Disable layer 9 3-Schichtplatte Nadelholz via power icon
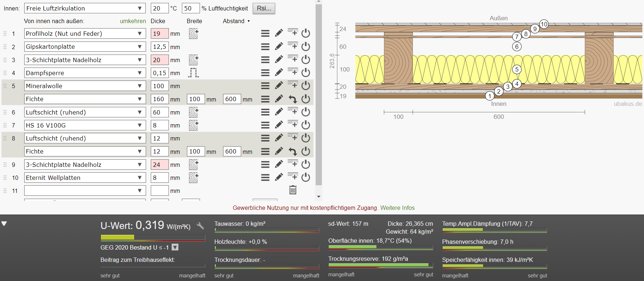The image size is (644, 281). [306, 165]
